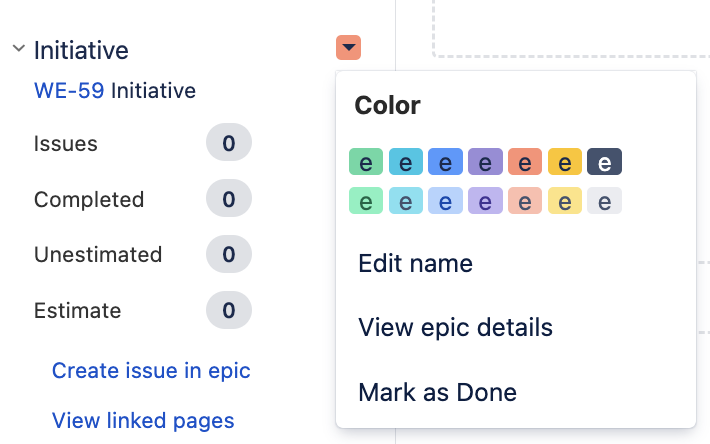This screenshot has width=710, height=444.
Task: Click Create issue in epic link
Action: (x=151, y=371)
